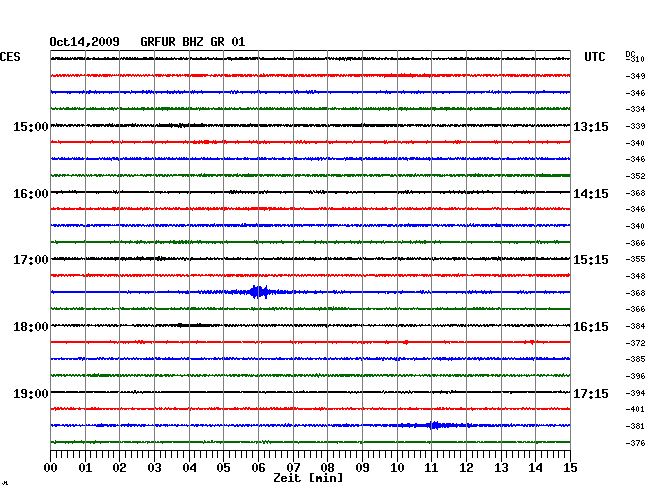Select the 16:00 local time label
650x494 pixels.
click(x=31, y=194)
